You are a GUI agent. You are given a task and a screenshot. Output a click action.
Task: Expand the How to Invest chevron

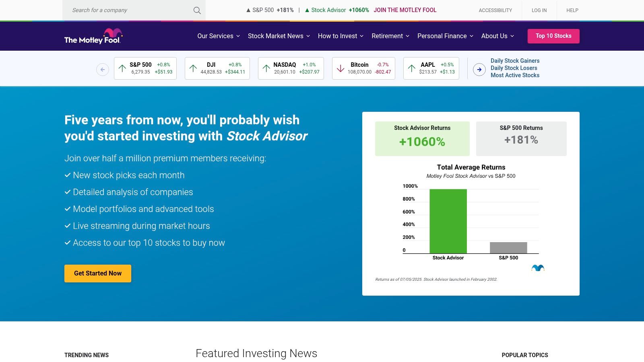coord(361,36)
